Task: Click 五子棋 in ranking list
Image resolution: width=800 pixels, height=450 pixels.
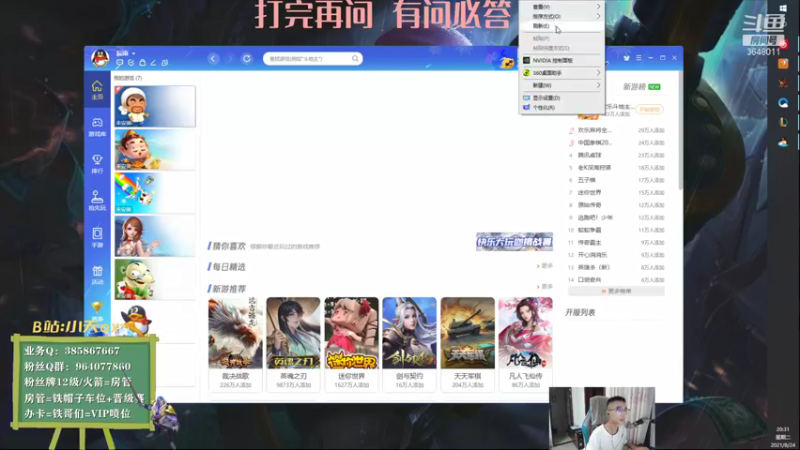Action: pyautogui.click(x=587, y=180)
